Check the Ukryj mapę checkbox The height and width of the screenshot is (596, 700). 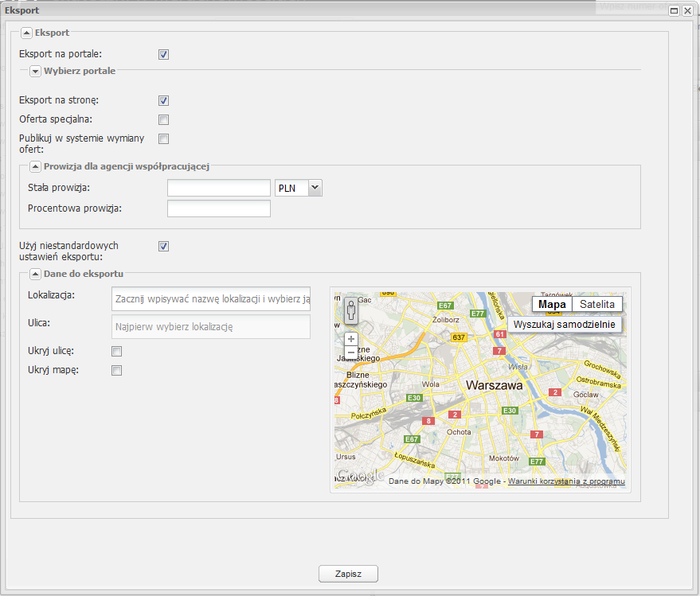pos(116,370)
